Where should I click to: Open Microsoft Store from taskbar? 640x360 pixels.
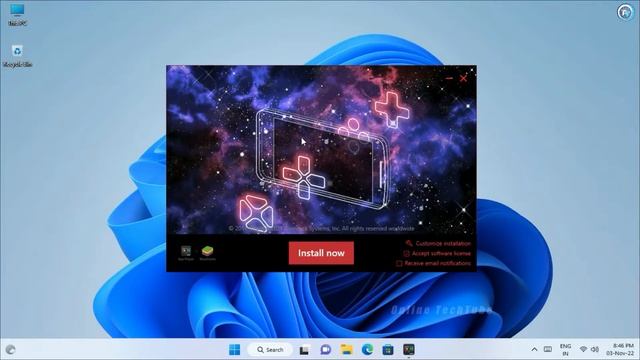[x=388, y=349]
